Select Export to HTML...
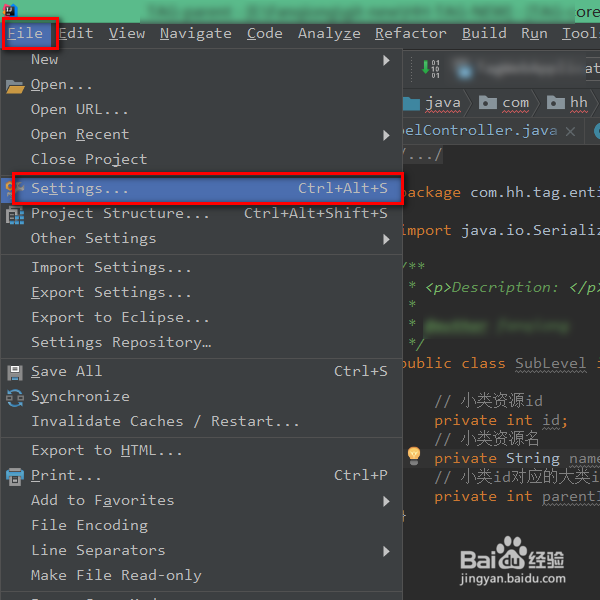Viewport: 600px width, 600px height. [201, 451]
